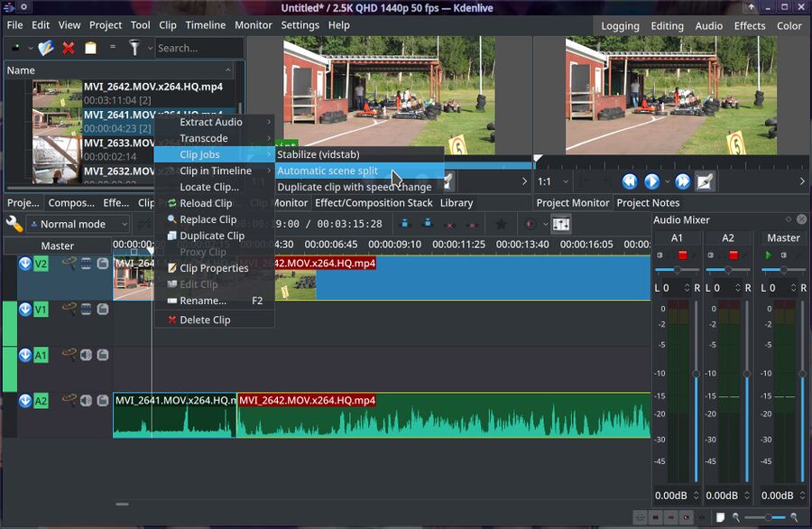Viewport: 812px width, 529px height.
Task: Toggle lock on track A1
Action: [x=103, y=355]
